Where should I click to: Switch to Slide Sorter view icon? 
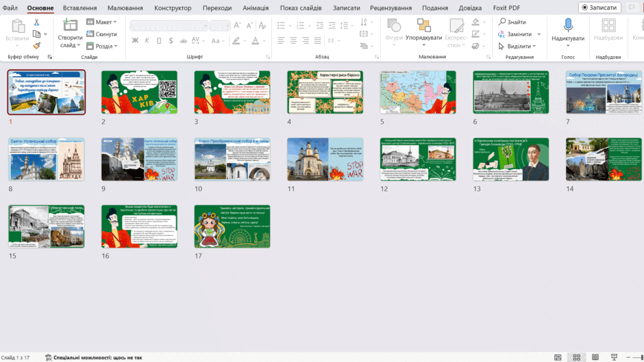577,357
